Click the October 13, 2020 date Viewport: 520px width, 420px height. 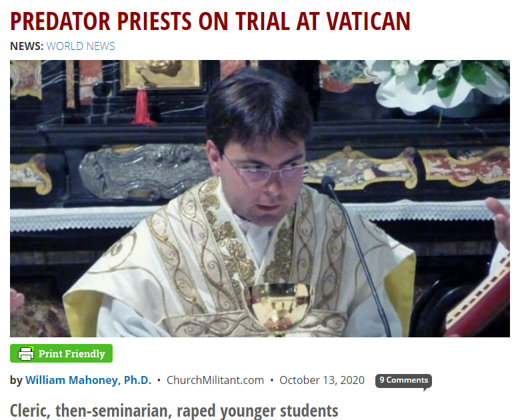coord(322,380)
